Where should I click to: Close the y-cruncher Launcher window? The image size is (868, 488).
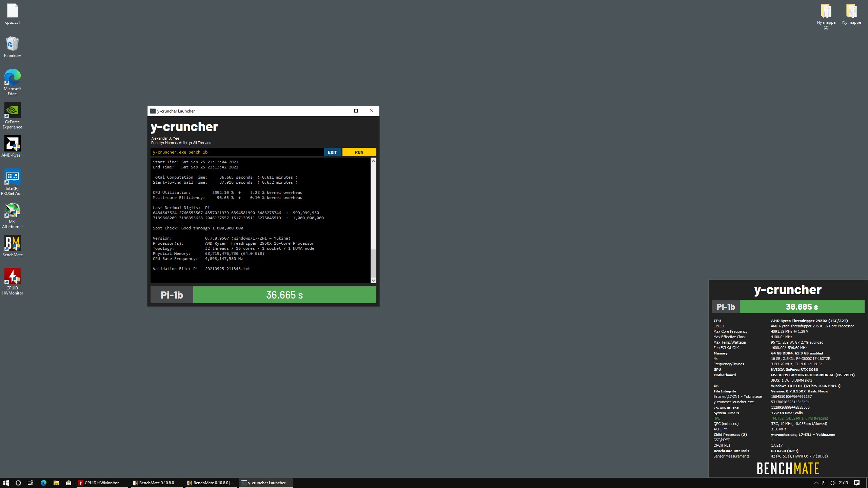click(x=372, y=111)
